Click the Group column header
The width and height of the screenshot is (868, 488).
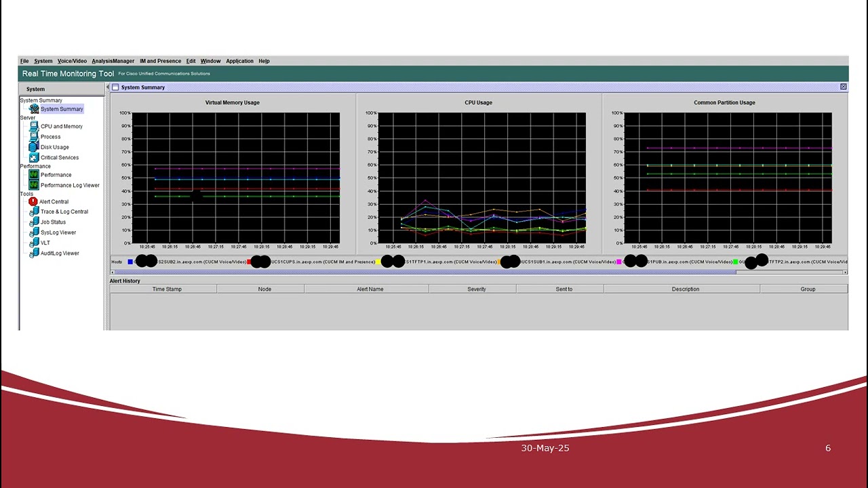[x=804, y=289]
